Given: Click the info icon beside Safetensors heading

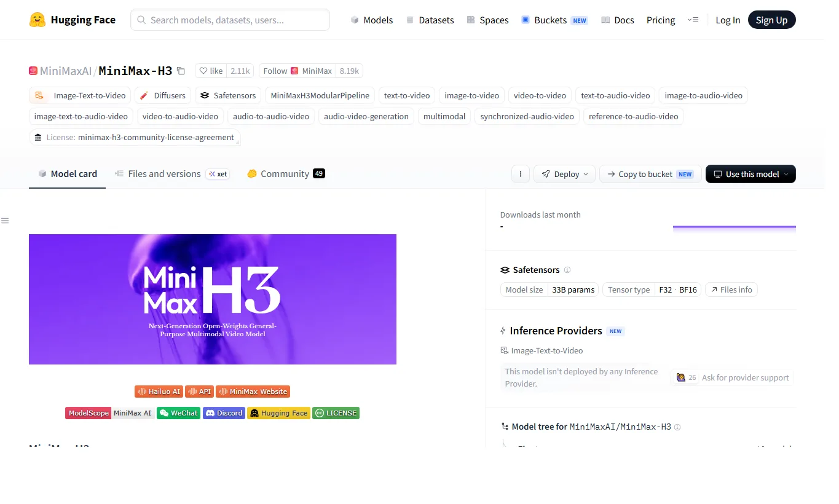Looking at the screenshot, I should tap(567, 270).
